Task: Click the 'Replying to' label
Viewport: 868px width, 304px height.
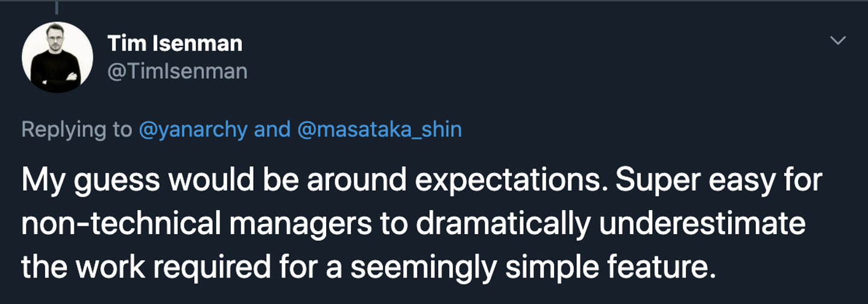Action: click(77, 129)
